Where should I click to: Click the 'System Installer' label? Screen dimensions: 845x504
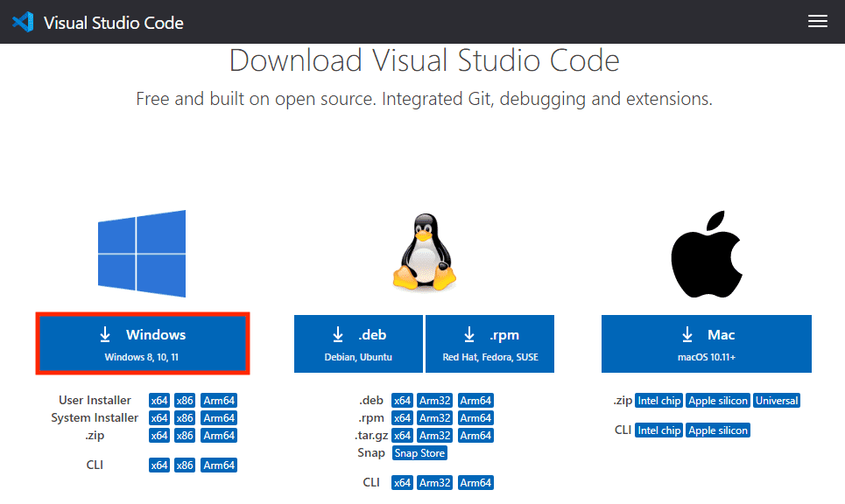pos(95,417)
